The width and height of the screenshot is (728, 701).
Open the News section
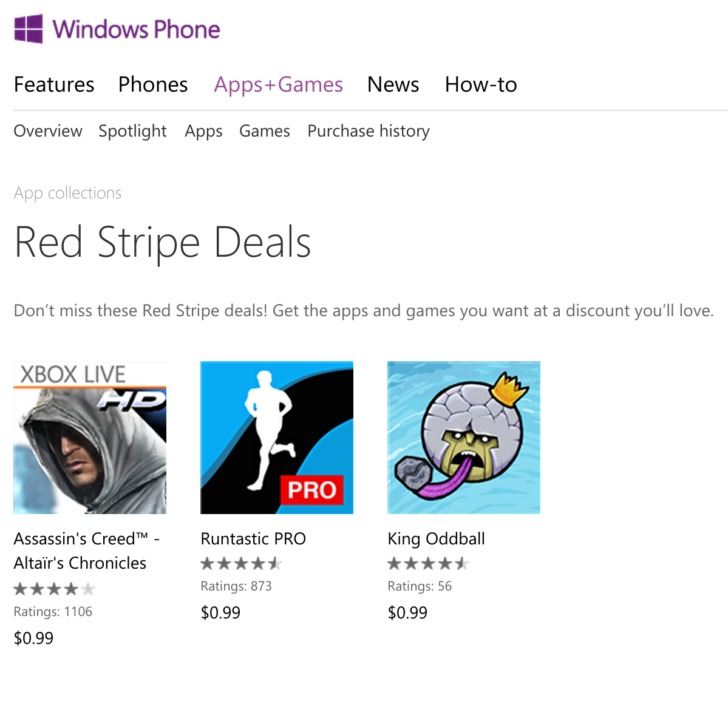392,84
